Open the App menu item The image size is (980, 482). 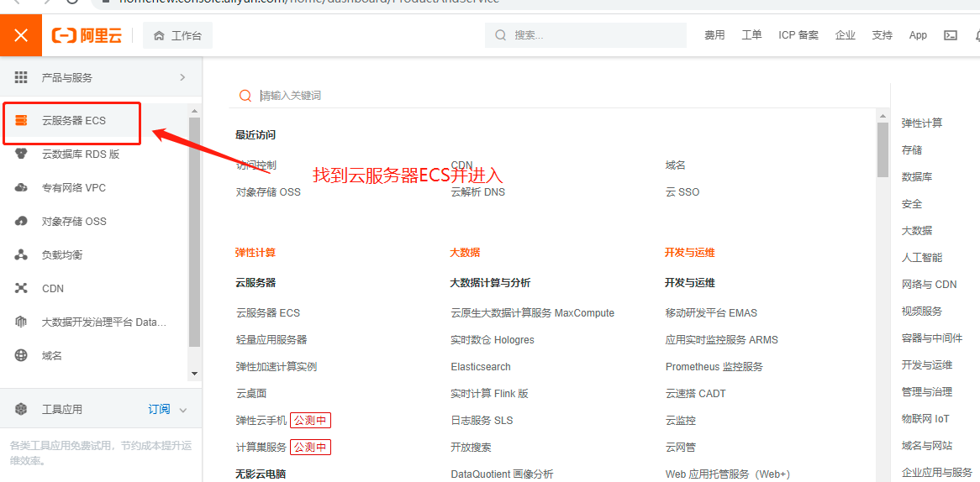point(918,35)
